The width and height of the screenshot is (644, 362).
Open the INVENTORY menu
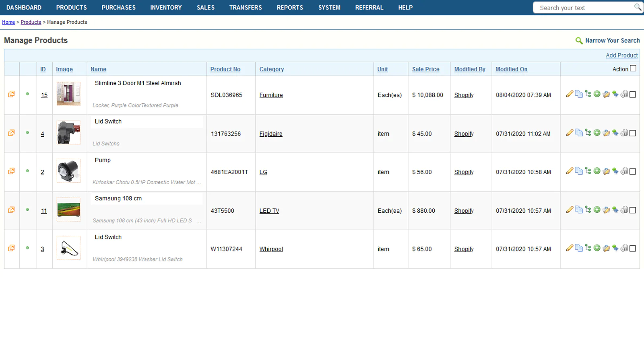click(166, 7)
